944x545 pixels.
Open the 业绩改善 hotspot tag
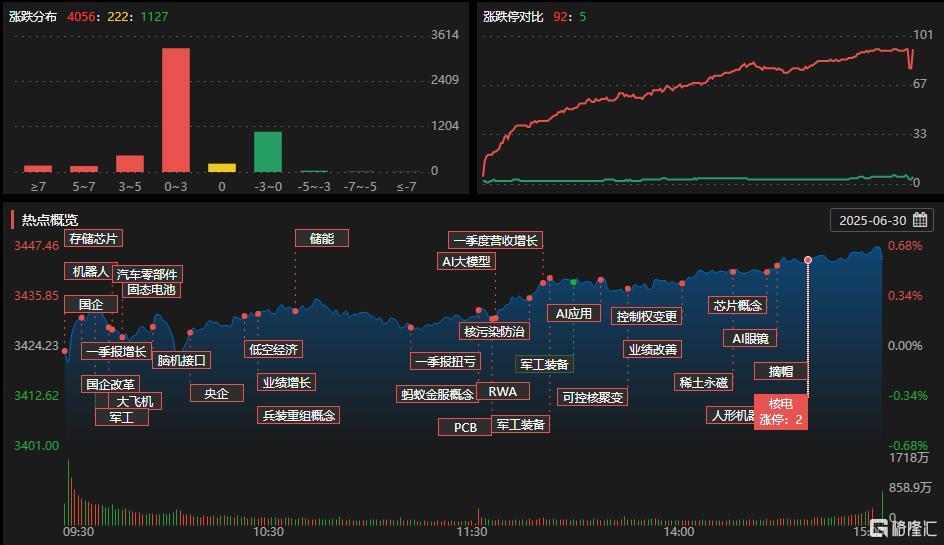[x=653, y=349]
